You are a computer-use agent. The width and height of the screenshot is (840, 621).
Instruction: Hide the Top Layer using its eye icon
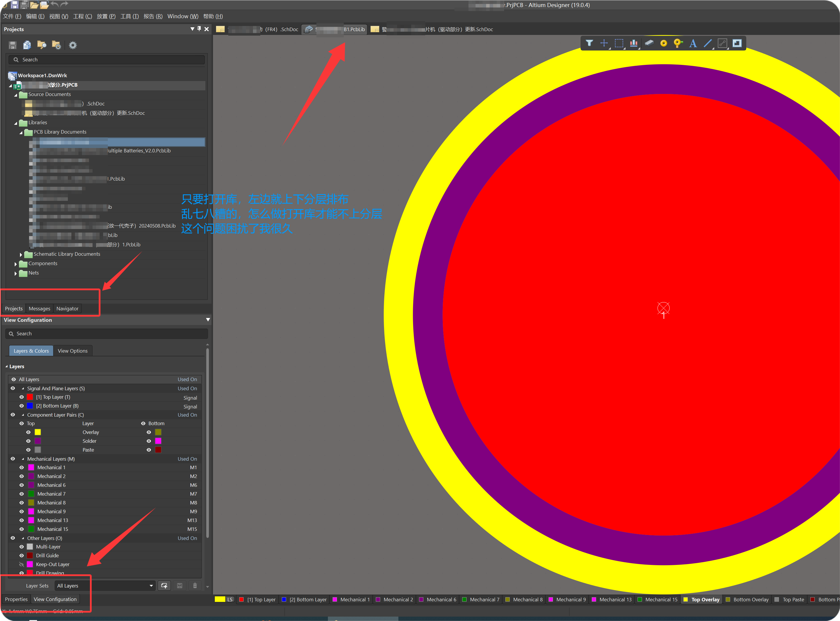tap(21, 397)
